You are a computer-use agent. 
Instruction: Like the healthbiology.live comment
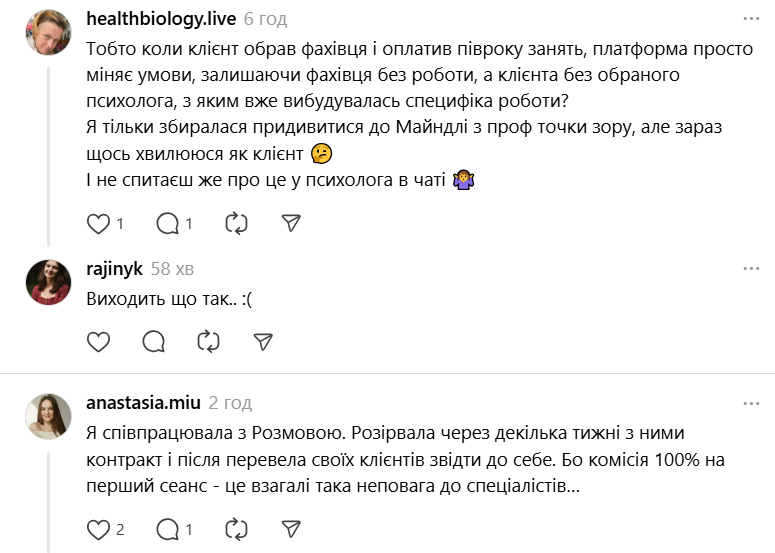(98, 223)
